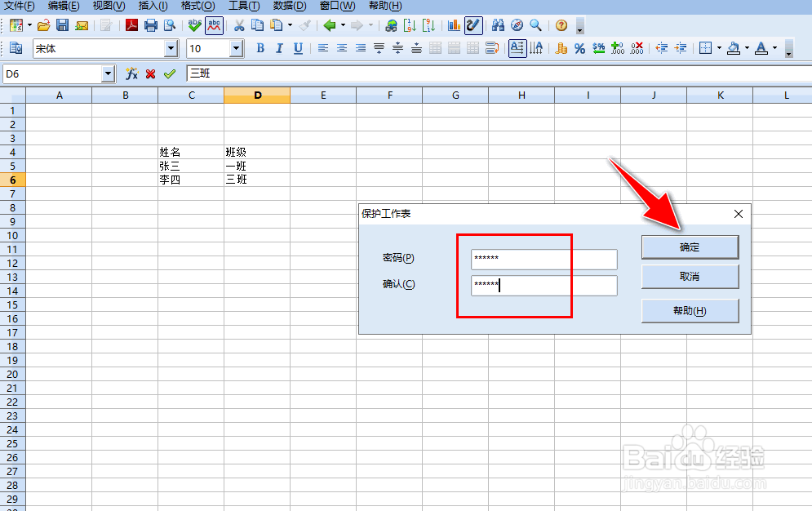
Task: Open the font color dropdown arrow
Action: [774, 49]
